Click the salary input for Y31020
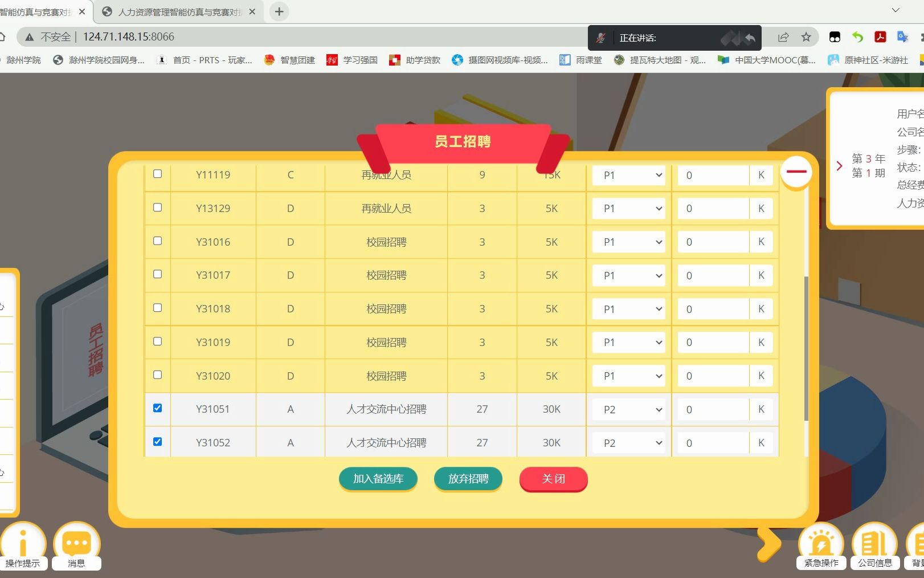The width and height of the screenshot is (924, 578). 713,376
